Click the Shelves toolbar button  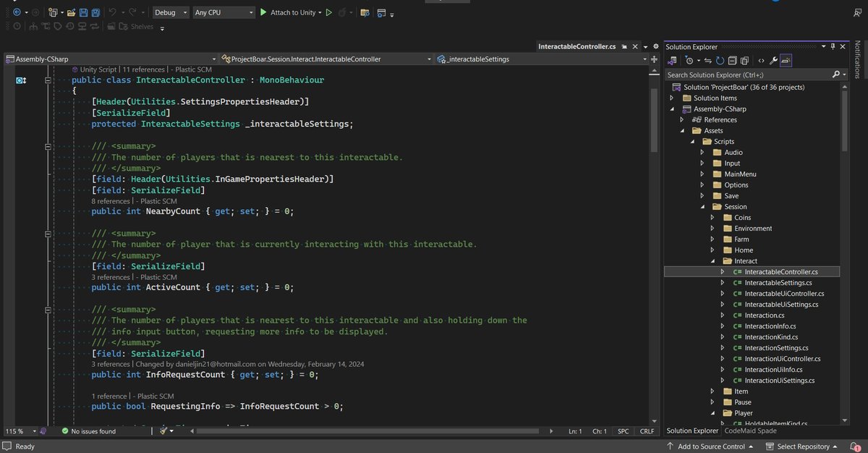[x=136, y=27]
